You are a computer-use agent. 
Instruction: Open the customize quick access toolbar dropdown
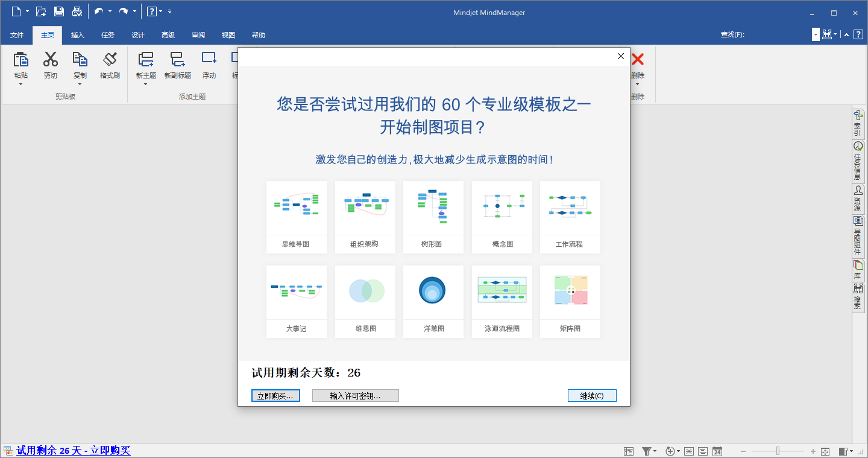[169, 11]
